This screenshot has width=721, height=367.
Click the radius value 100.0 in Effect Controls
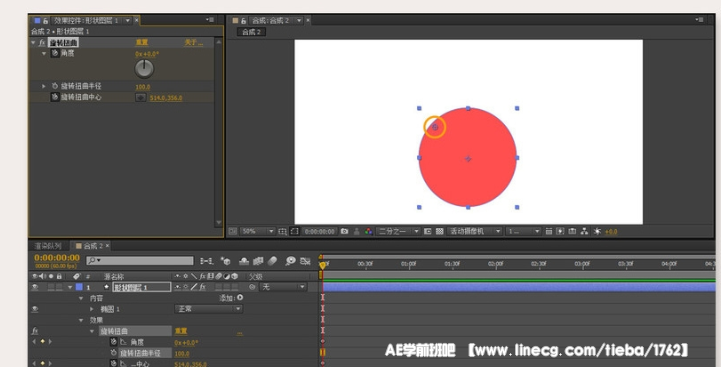tap(143, 87)
